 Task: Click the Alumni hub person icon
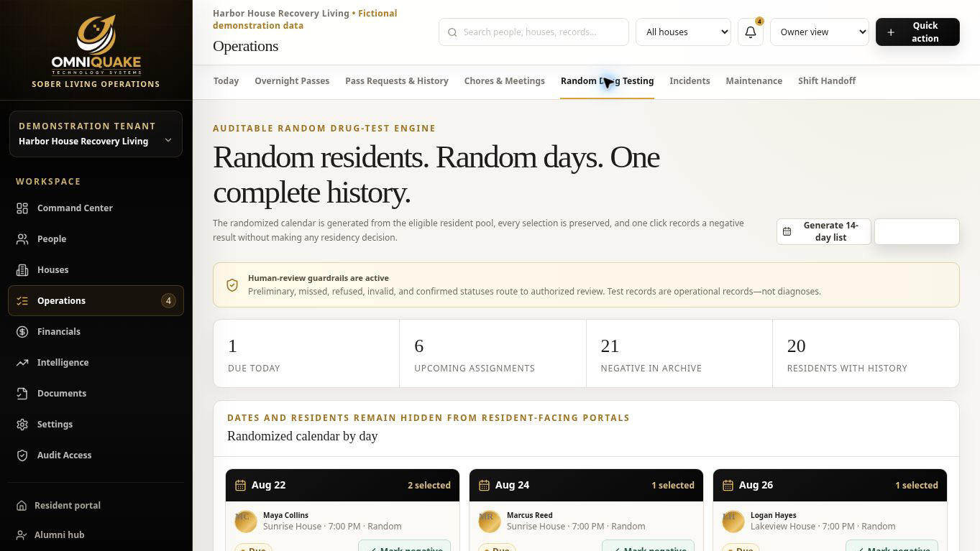point(22,535)
